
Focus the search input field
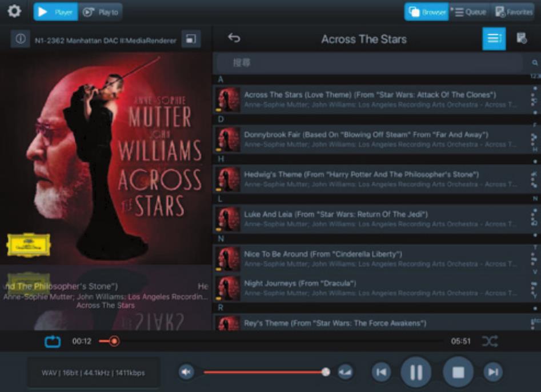pyautogui.click(x=370, y=63)
